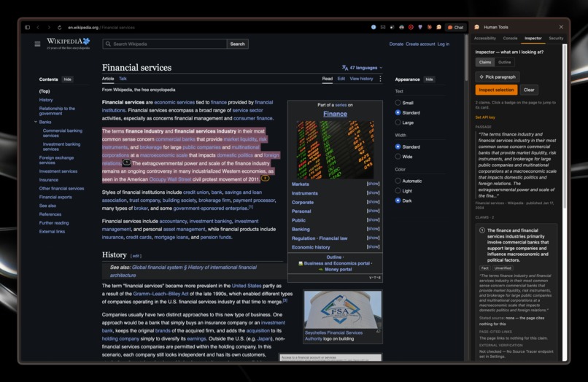Show the Personal section in Finance box
Screen dimensions: 588x382
pos(373,211)
